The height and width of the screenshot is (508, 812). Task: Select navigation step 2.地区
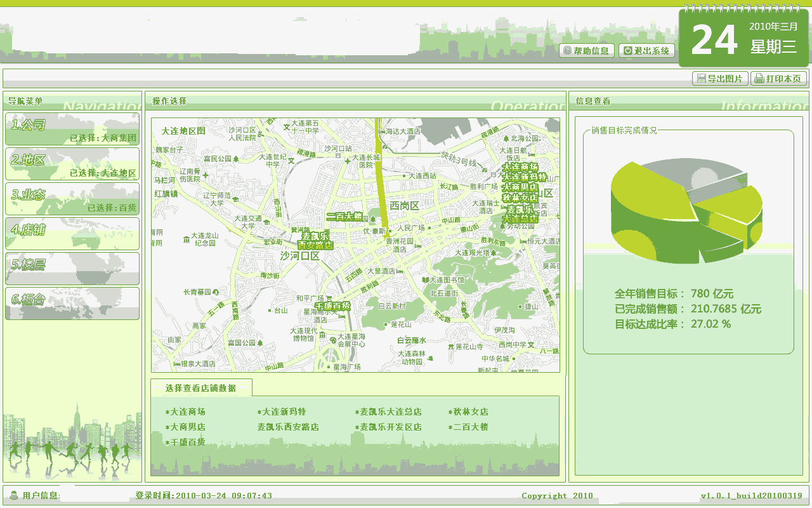tap(72, 164)
